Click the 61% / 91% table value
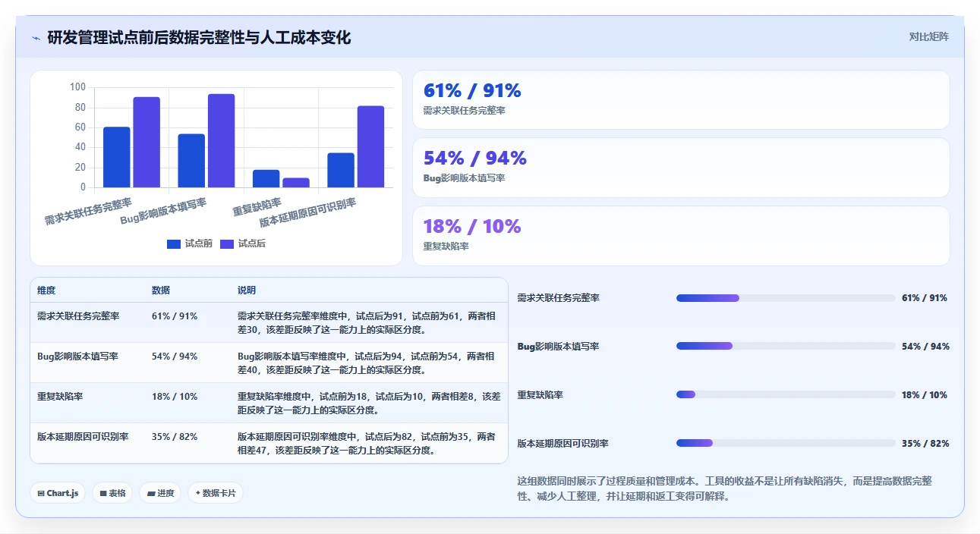Screen dimensions: 980x534 pyautogui.click(x=175, y=316)
